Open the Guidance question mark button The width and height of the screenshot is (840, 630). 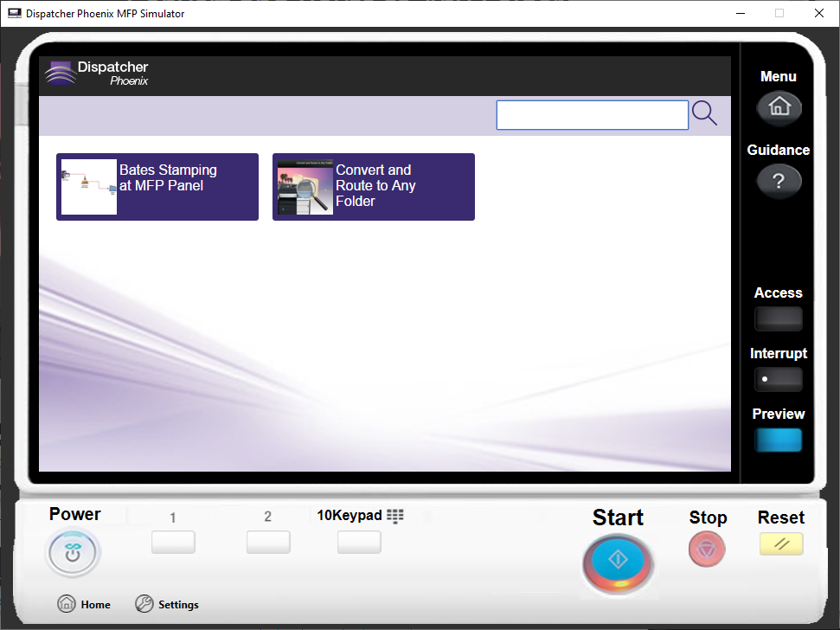coord(779,181)
